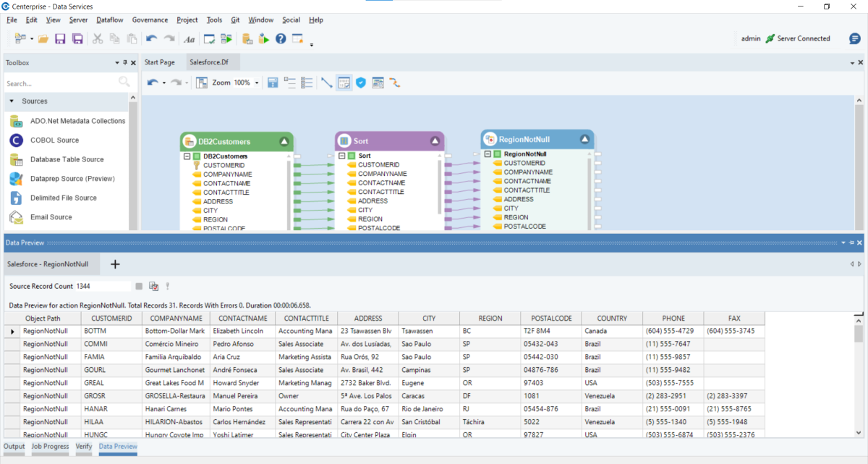Open Help using the question mark icon
The height and width of the screenshot is (464, 868).
click(x=281, y=38)
